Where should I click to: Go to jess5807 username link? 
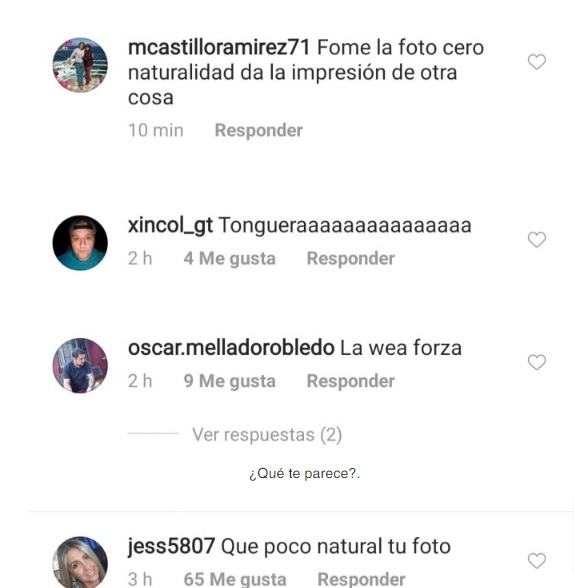[171, 546]
